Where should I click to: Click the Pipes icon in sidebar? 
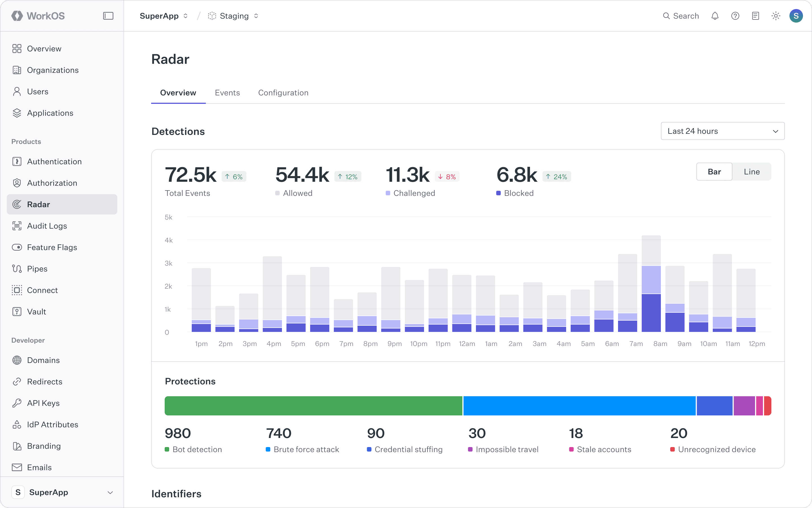(x=17, y=269)
